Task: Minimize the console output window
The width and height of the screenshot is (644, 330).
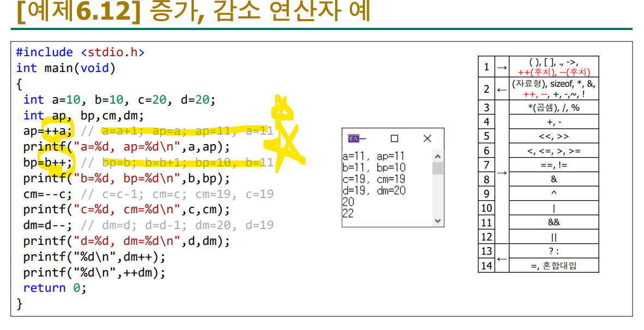Action: coord(363,139)
